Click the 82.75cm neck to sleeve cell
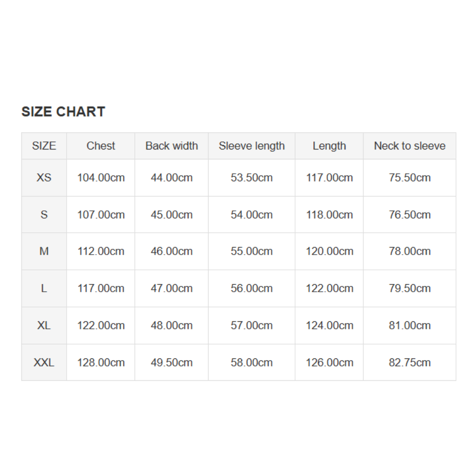 tap(409, 363)
